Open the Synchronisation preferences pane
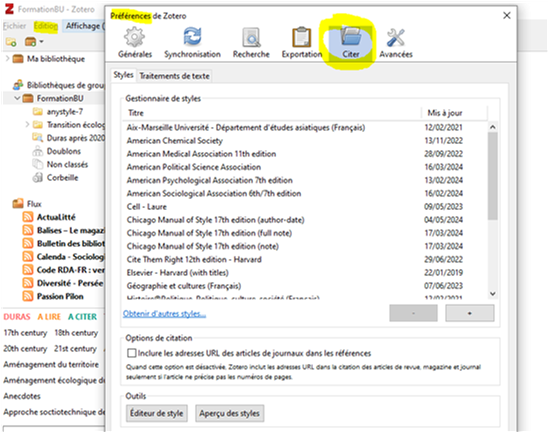The height and width of the screenshot is (432, 548). click(x=192, y=43)
